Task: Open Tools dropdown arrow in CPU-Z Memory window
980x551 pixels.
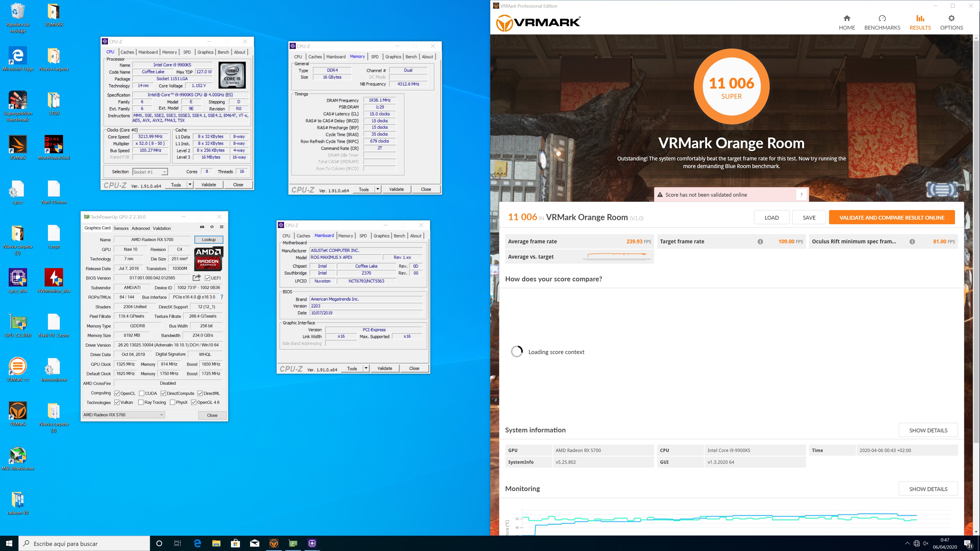Action: pyautogui.click(x=378, y=189)
